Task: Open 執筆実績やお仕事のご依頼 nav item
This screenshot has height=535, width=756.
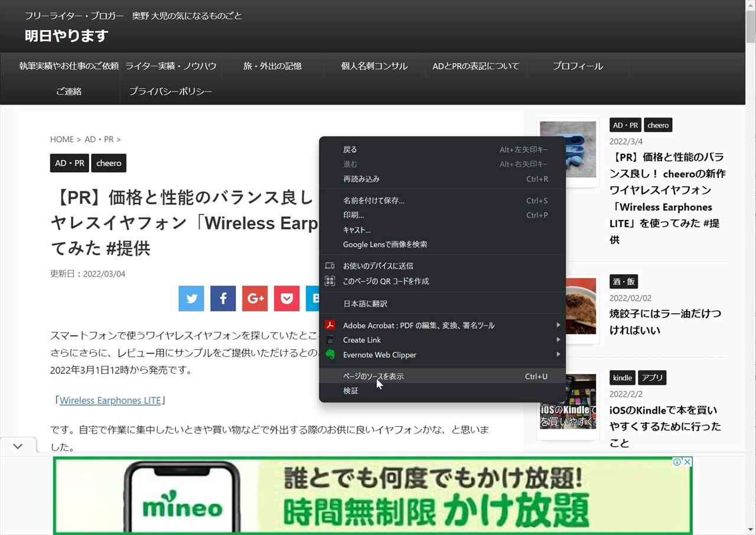Action: (69, 66)
